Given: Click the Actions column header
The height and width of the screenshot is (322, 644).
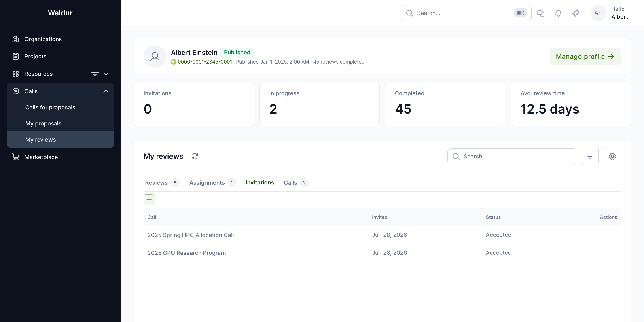Looking at the screenshot, I should click(608, 217).
